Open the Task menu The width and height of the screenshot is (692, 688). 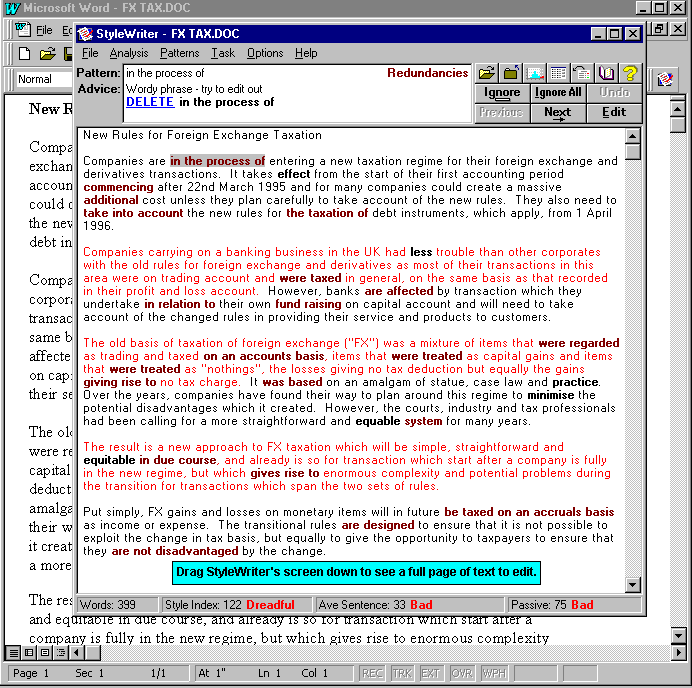pyautogui.click(x=223, y=53)
